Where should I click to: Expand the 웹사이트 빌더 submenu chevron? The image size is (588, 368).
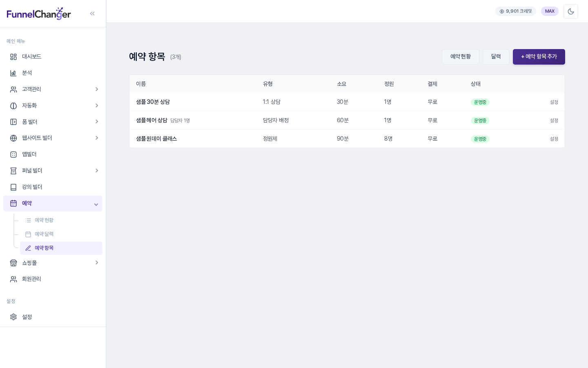pyautogui.click(x=97, y=138)
